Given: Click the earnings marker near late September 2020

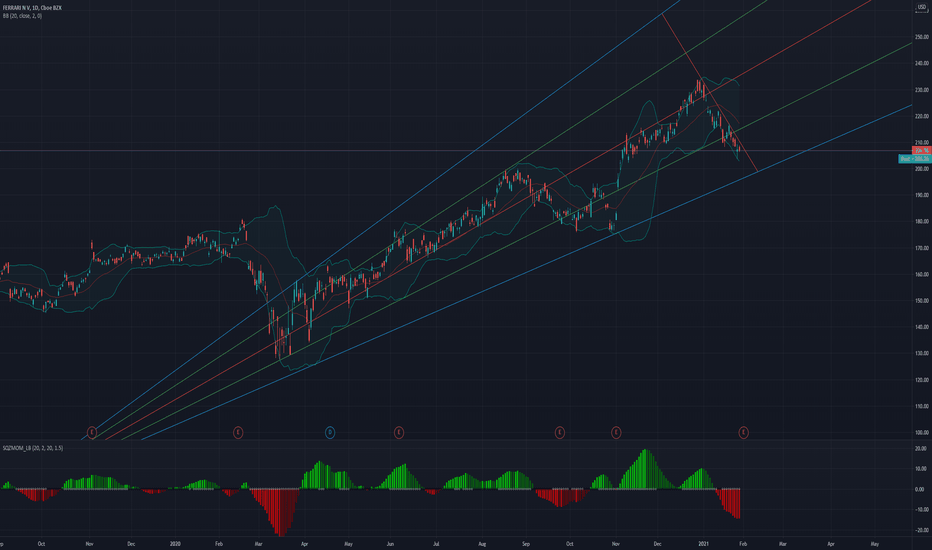Looking at the screenshot, I should (x=559, y=432).
